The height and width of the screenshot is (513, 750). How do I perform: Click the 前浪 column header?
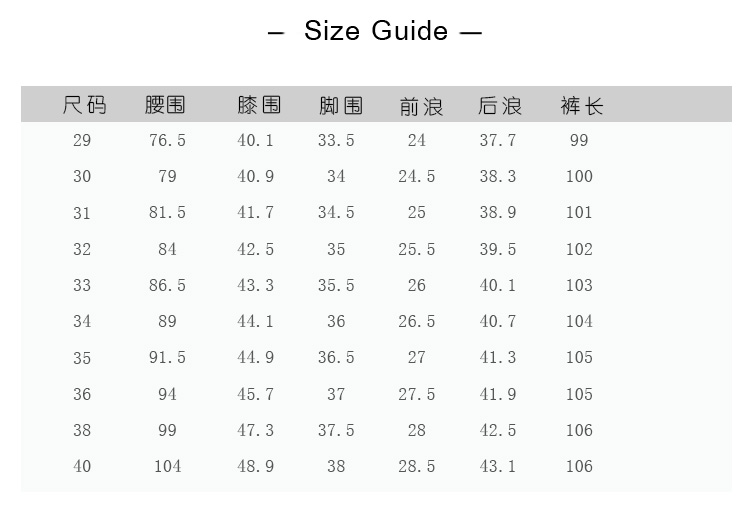click(x=420, y=105)
